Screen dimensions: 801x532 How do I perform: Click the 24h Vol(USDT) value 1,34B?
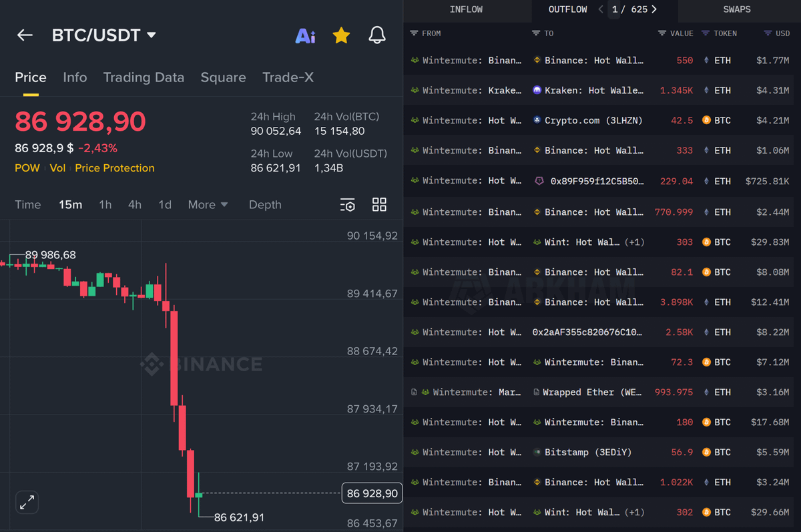click(328, 168)
